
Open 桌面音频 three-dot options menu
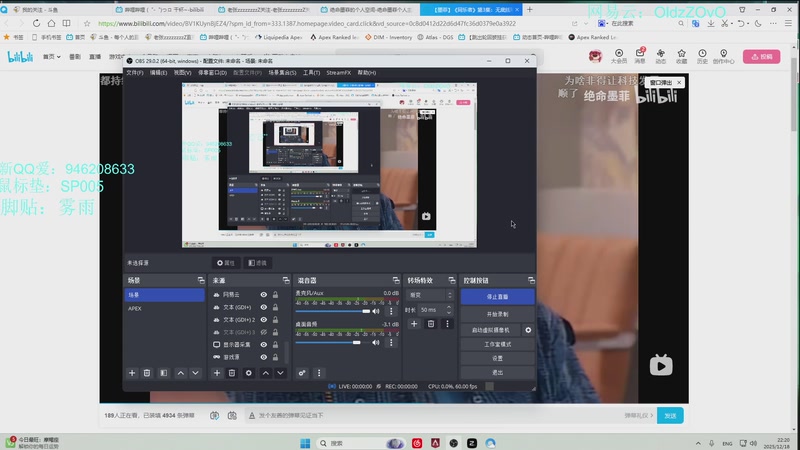391,343
